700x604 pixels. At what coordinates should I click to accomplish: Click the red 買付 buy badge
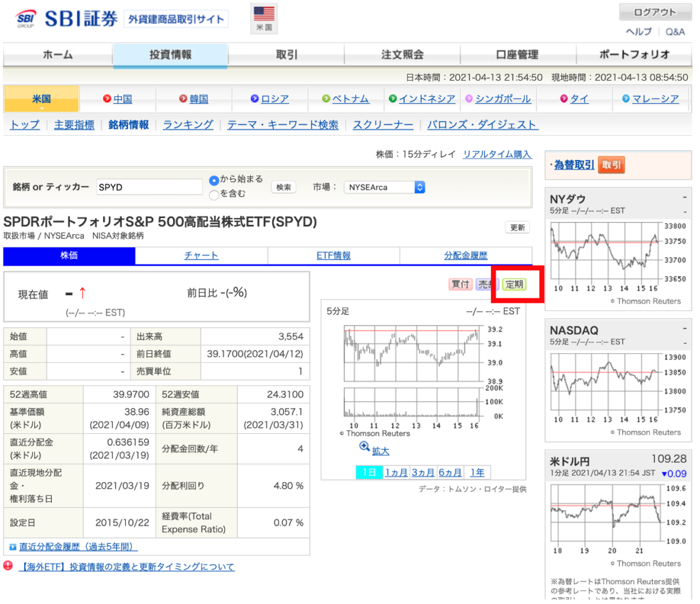pos(460,284)
